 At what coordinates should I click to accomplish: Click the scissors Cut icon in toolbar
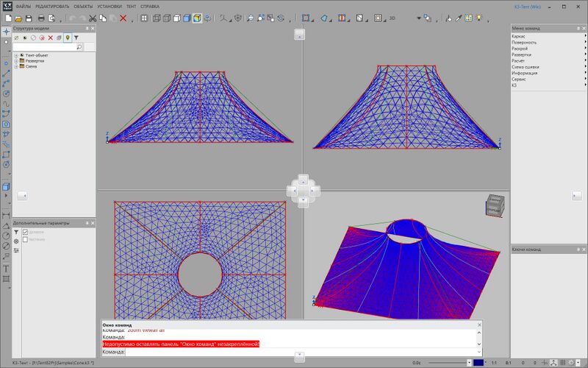(x=93, y=18)
